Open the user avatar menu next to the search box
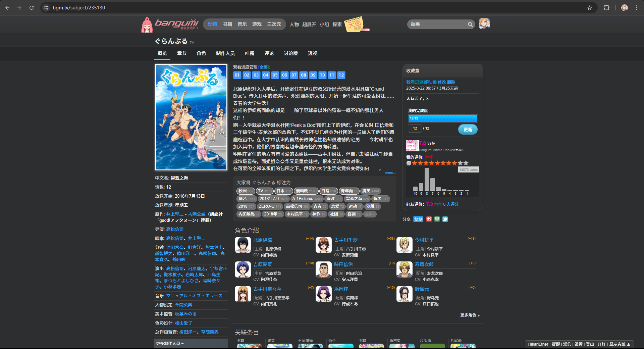The height and width of the screenshot is (349, 644). pyautogui.click(x=484, y=23)
